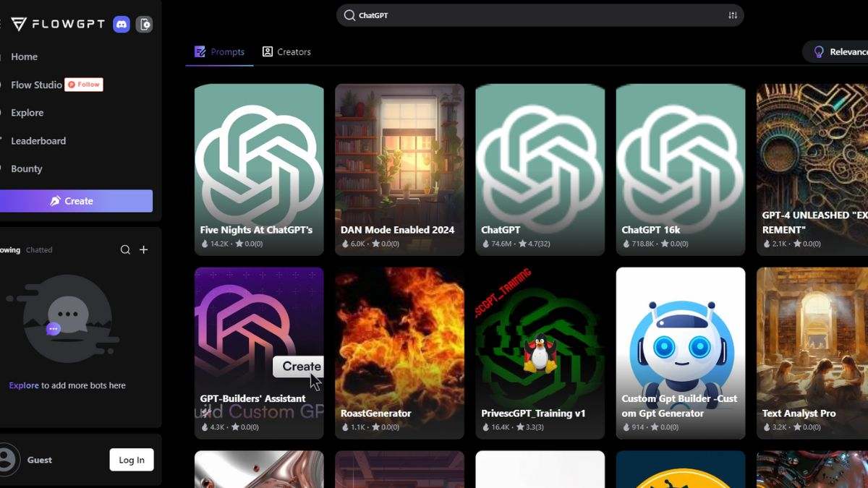This screenshot has height=488, width=868.
Task: Open Flow Studio in the sidebar
Action: 36,85
